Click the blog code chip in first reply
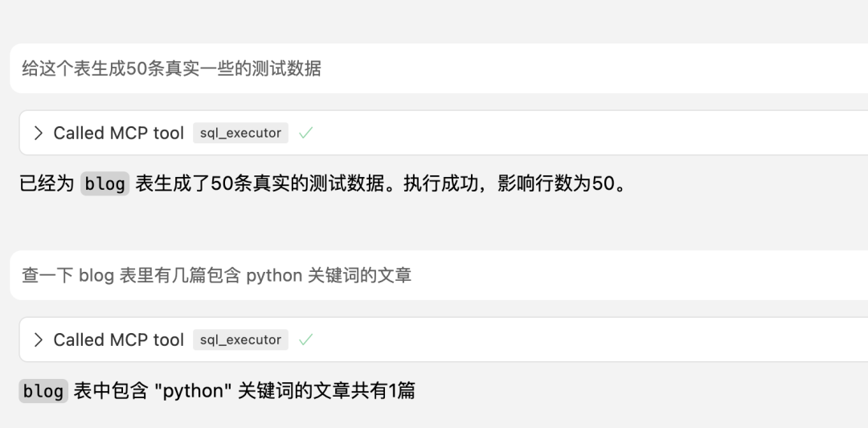Viewport: 868px width, 428px height. pyautogui.click(x=104, y=184)
